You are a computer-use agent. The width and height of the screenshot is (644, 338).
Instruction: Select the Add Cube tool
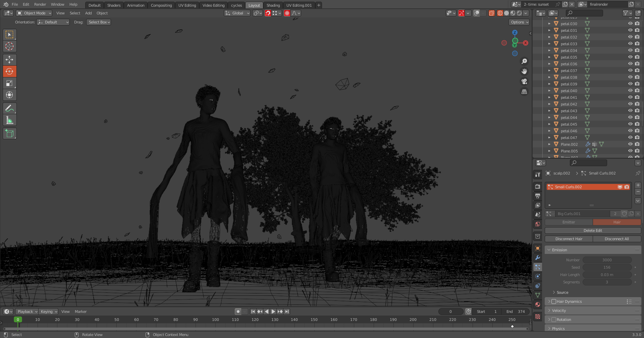[9, 133]
